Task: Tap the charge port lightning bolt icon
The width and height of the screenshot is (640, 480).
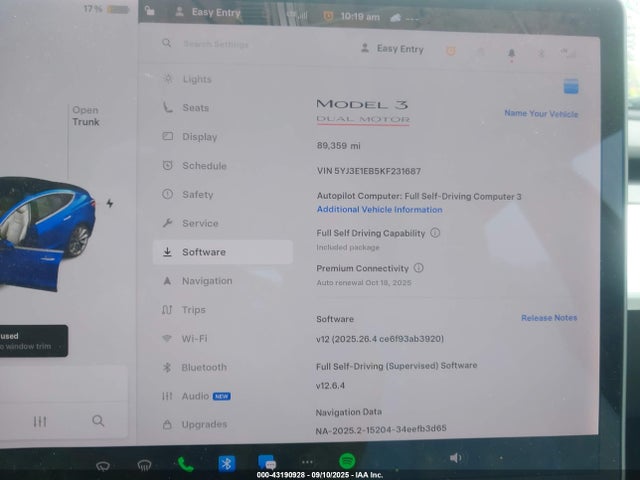Action: [x=110, y=203]
